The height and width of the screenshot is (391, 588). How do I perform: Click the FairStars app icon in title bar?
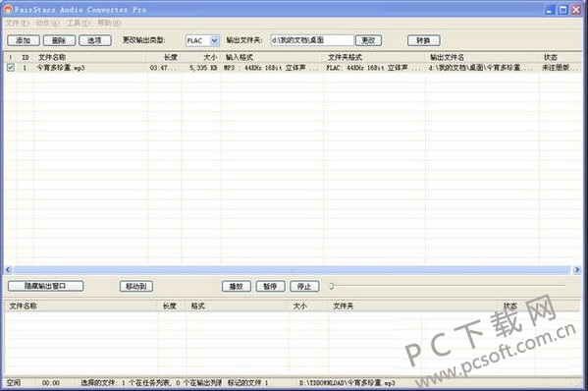pos(8,10)
